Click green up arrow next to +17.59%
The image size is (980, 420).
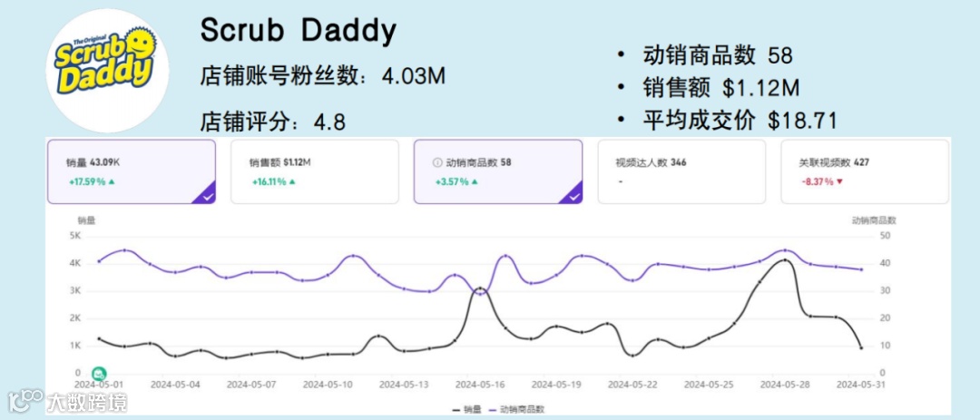[112, 181]
